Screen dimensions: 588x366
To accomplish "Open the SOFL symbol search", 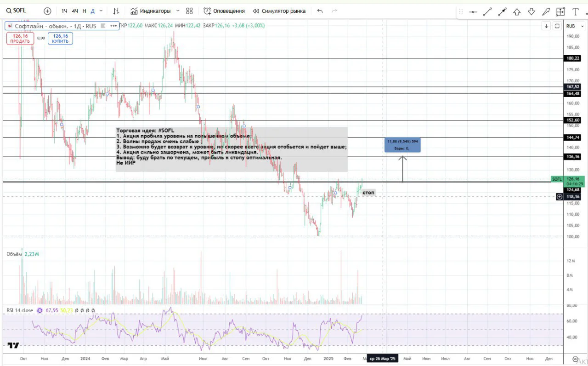I will click(x=17, y=11).
